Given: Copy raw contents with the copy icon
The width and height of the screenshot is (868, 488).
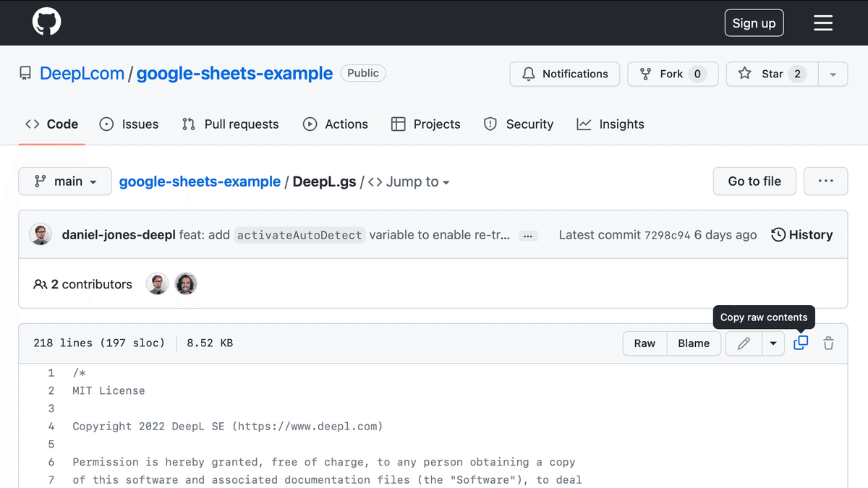Looking at the screenshot, I should (800, 343).
